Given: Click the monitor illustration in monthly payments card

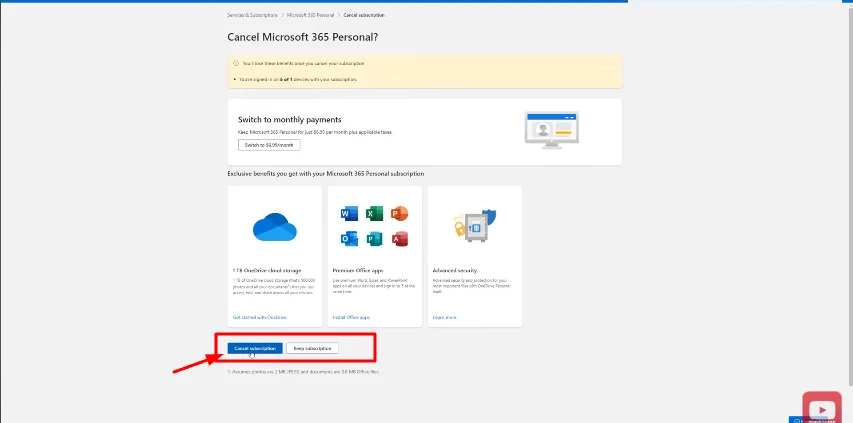Looking at the screenshot, I should [x=552, y=130].
